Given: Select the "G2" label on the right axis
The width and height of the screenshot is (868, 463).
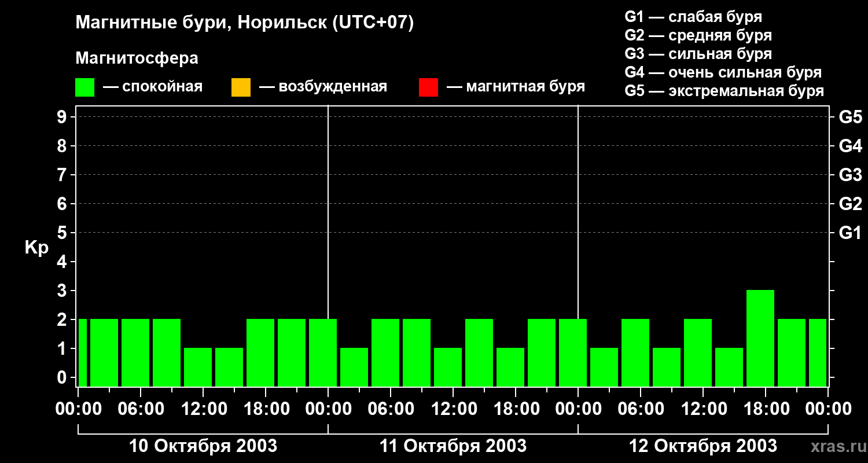Looking at the screenshot, I should click(851, 204).
